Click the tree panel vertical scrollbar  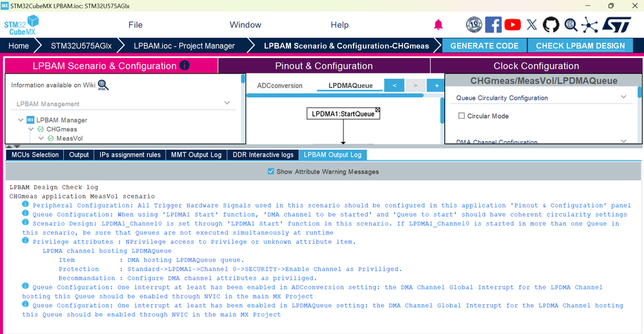pyautogui.click(x=243, y=79)
